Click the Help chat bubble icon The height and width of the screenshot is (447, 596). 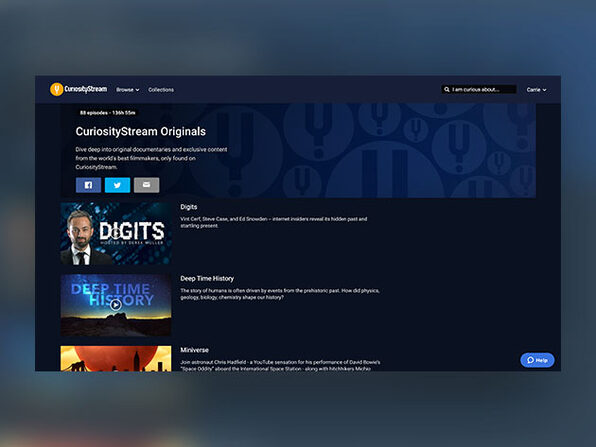click(x=531, y=360)
